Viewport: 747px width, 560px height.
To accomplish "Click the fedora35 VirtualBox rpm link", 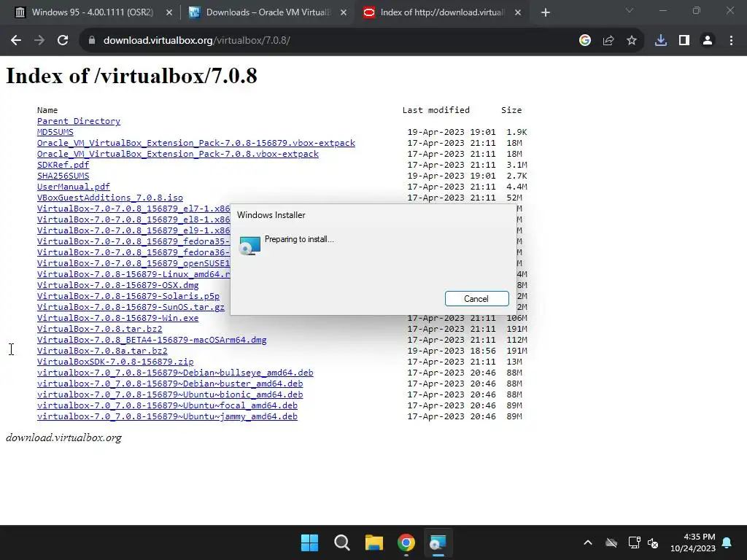I will pyautogui.click(x=133, y=241).
